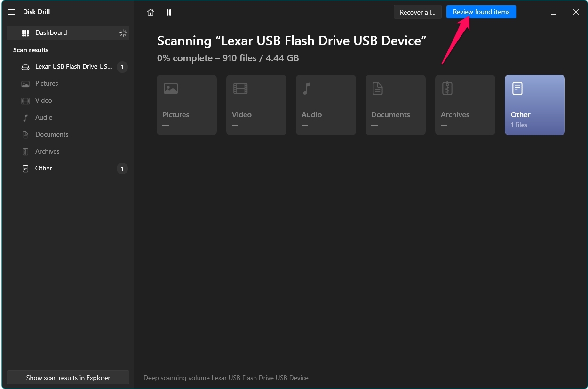Click the file icon on Other card
Image resolution: width=588 pixels, height=389 pixels.
(517, 88)
